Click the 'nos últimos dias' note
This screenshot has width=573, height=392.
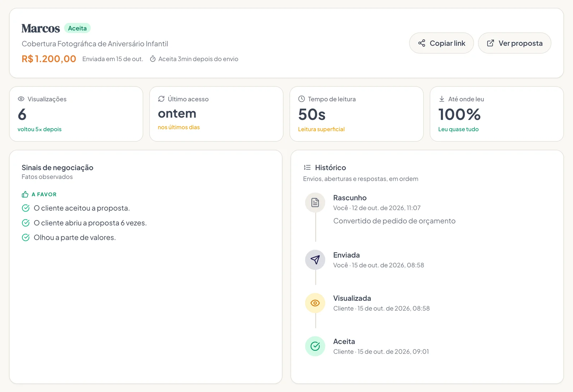[x=179, y=127]
